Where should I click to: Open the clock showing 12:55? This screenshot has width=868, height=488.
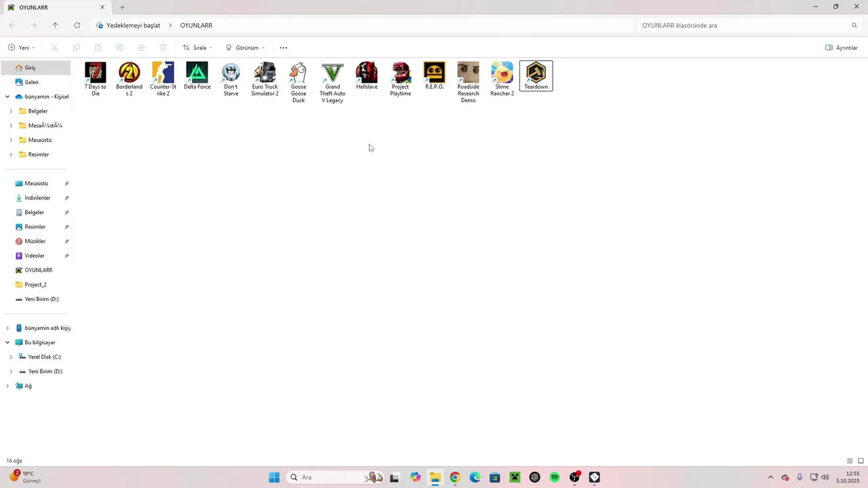(x=848, y=477)
